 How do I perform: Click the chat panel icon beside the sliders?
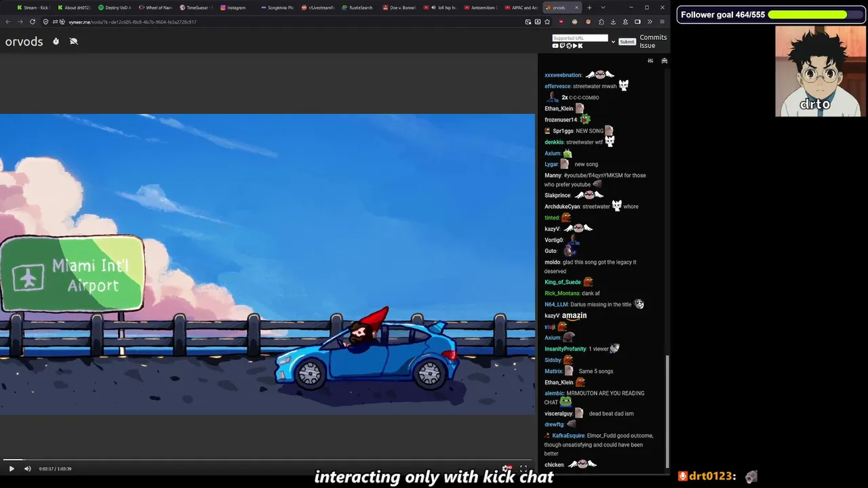click(665, 61)
